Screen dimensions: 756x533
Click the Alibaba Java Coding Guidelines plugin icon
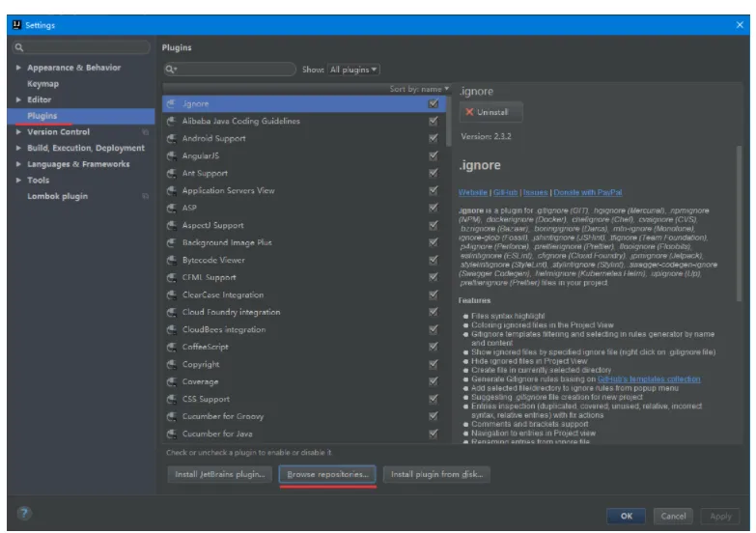[171, 121]
